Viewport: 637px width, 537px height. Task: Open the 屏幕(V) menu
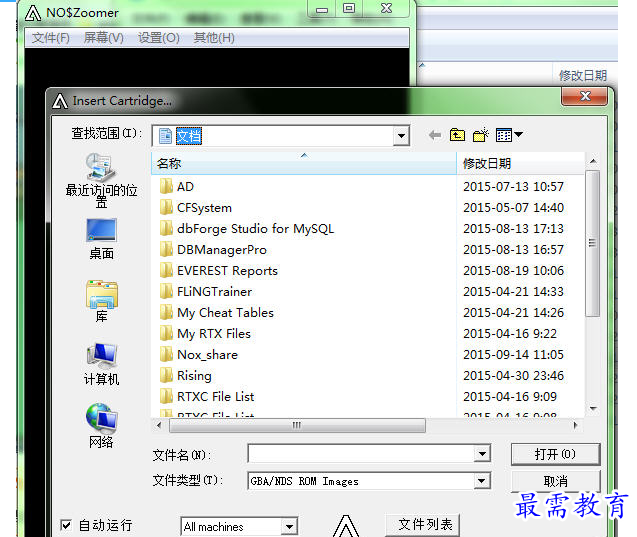pyautogui.click(x=104, y=38)
